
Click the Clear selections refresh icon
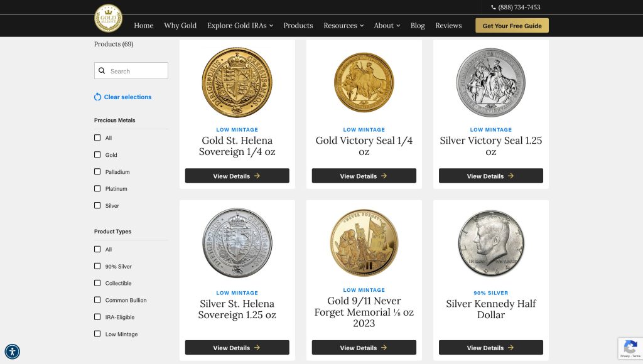[97, 97]
